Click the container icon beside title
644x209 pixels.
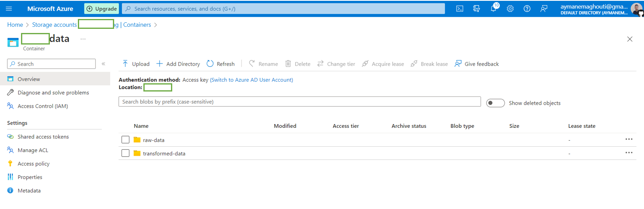[13, 42]
